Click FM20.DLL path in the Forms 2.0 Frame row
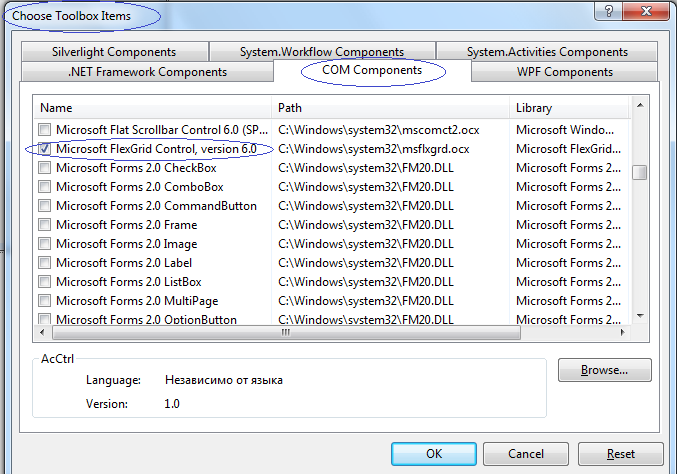Screen dimensions: 677x474 (366, 224)
